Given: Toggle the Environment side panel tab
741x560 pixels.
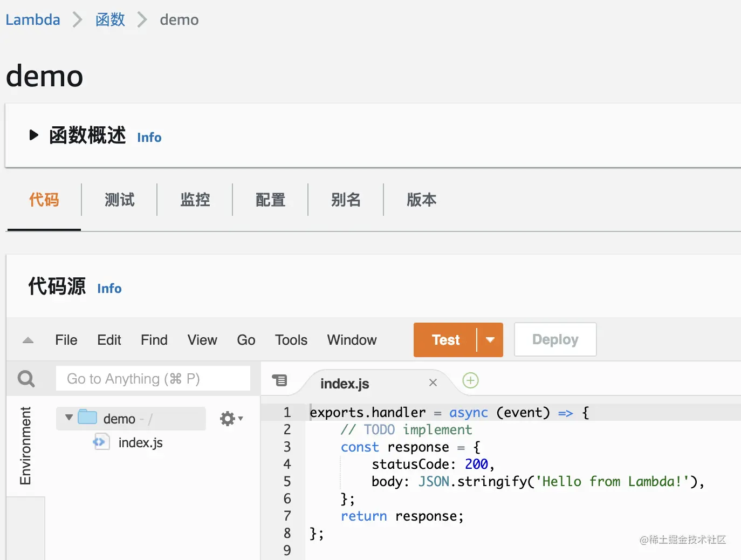Looking at the screenshot, I should pos(25,446).
